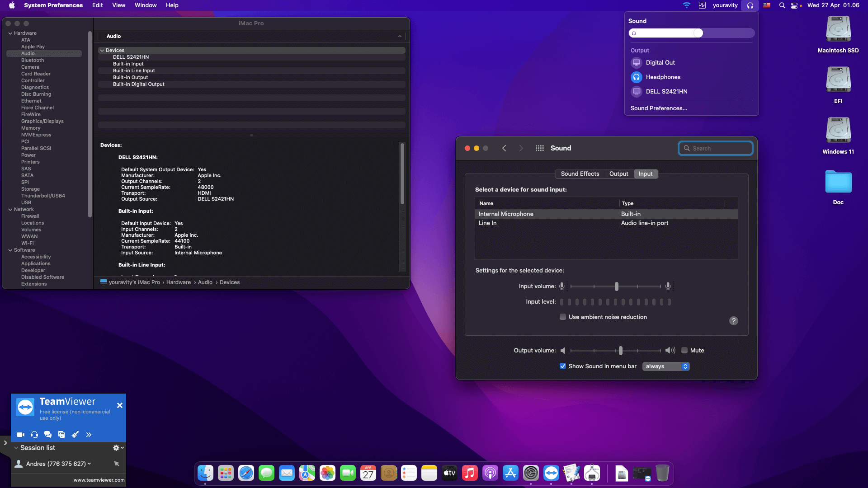Collapse the Hardware section in sidebar
The width and height of the screenshot is (868, 488).
(10, 33)
